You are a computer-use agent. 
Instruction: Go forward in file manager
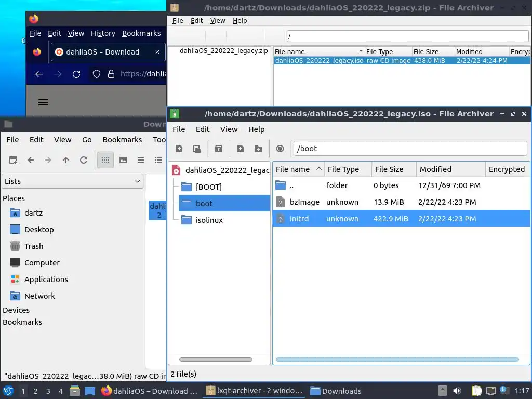pos(48,160)
